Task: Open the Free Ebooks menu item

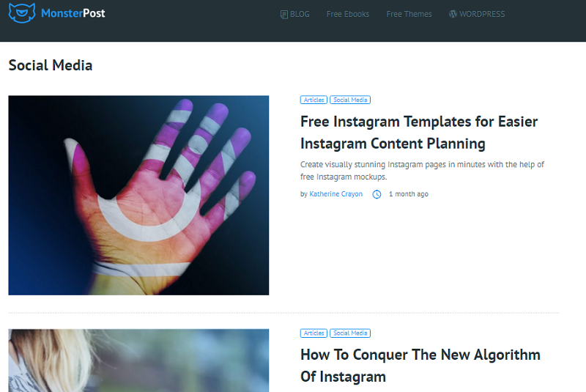Action: tap(348, 14)
